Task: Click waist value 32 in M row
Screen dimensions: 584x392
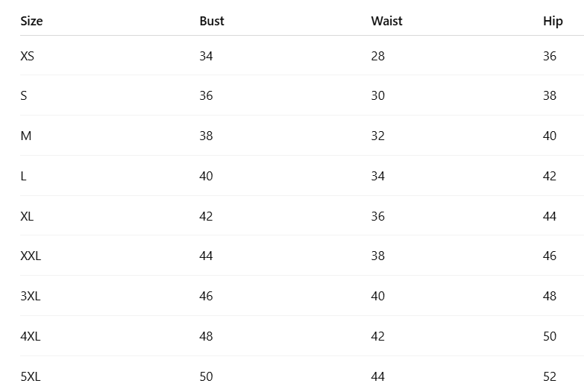Action: pyautogui.click(x=377, y=136)
